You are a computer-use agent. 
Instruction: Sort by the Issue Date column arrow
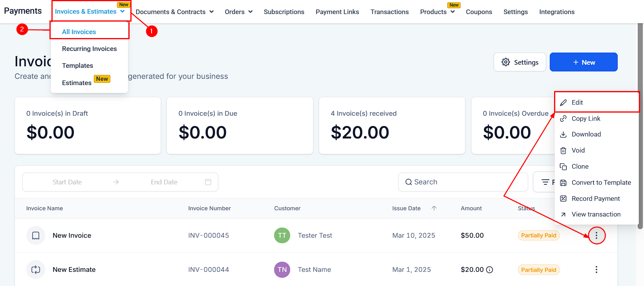pos(434,208)
